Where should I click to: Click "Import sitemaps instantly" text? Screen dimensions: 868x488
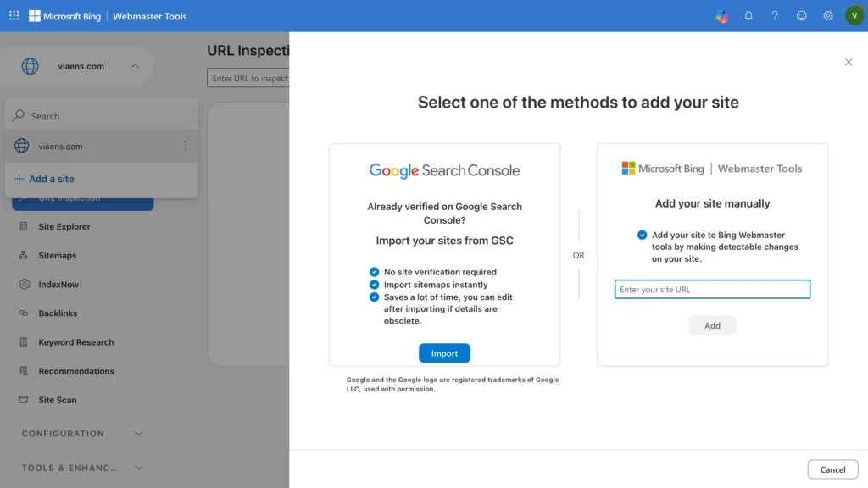[436, 285]
